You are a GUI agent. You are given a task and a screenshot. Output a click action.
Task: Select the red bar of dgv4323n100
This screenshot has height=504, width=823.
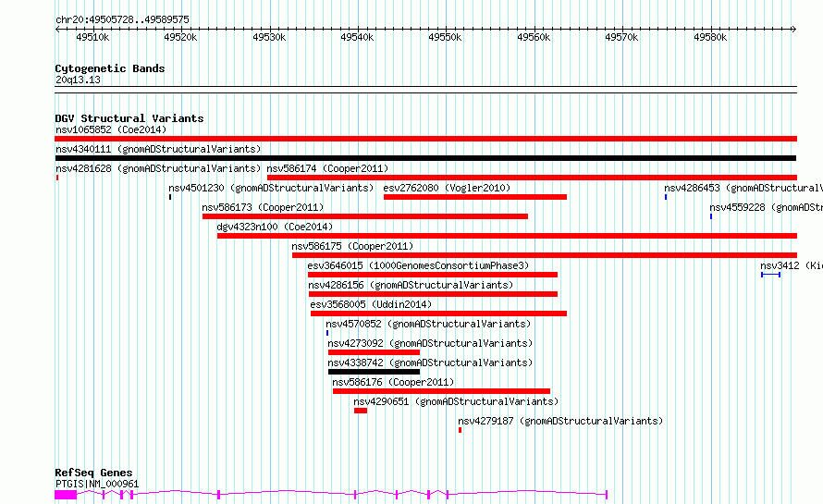pyautogui.click(x=507, y=236)
